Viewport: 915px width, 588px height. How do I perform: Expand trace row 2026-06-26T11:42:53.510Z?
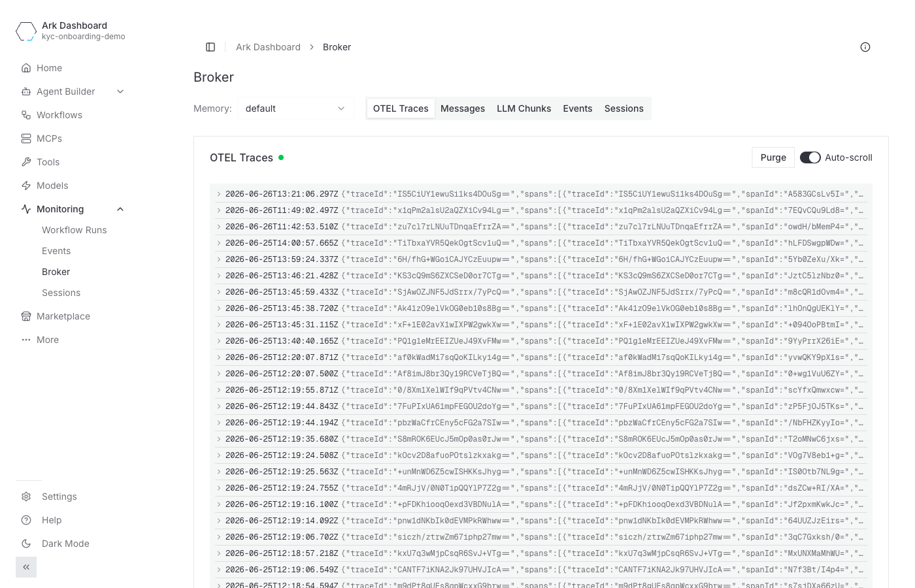[x=219, y=227]
